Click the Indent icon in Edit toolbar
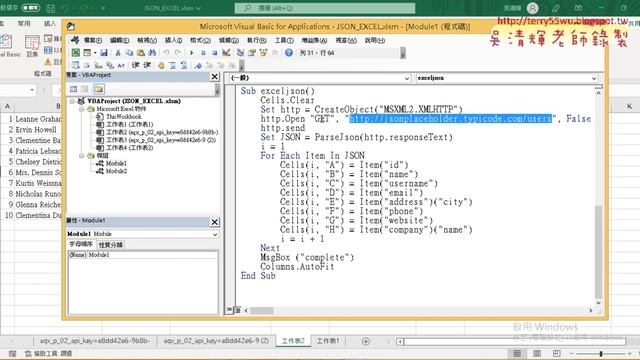 tap(136, 65)
